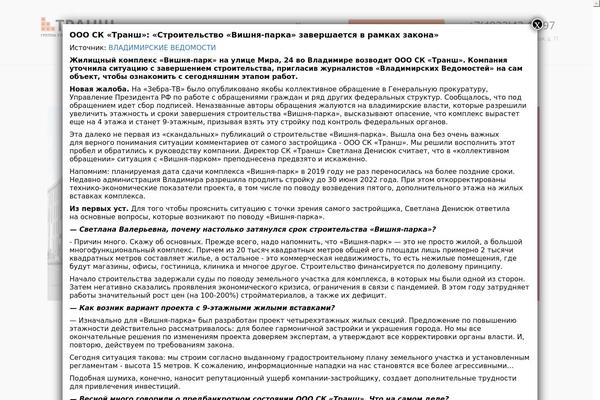Click the bold lead paragraph 'Жилищный комплекс «Вишня-парк»'
Viewport: 600px width, 400px height.
[296, 68]
